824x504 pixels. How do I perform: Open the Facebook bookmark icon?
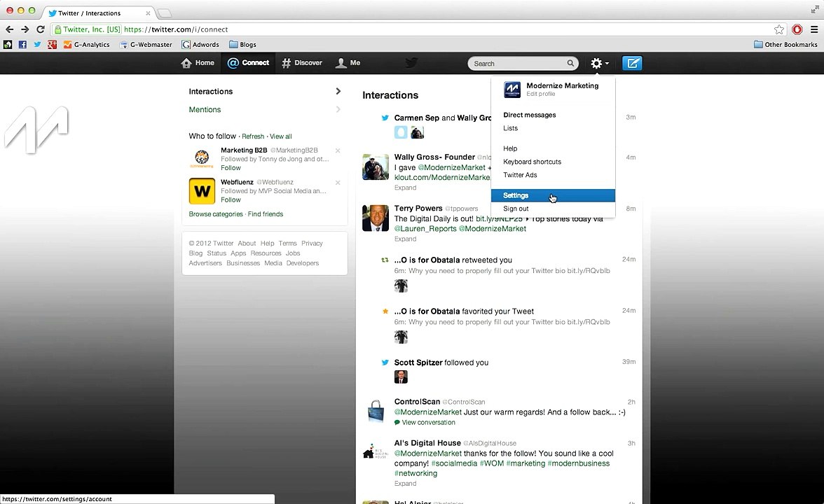22,45
